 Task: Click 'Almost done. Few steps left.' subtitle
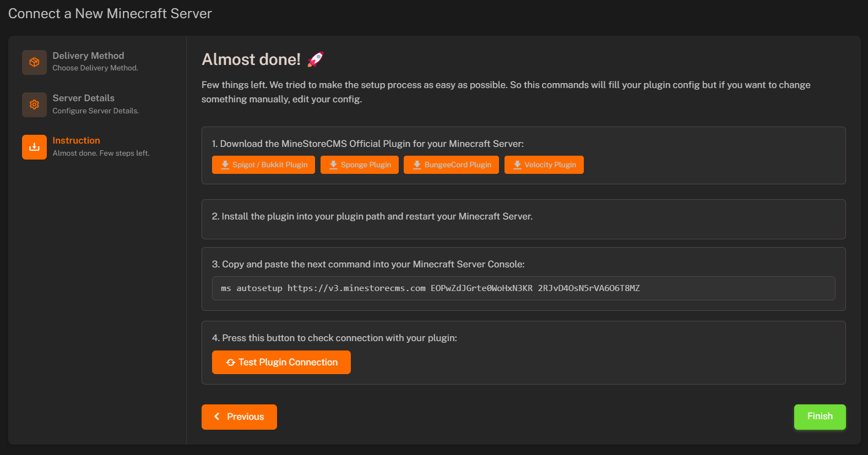tap(101, 153)
